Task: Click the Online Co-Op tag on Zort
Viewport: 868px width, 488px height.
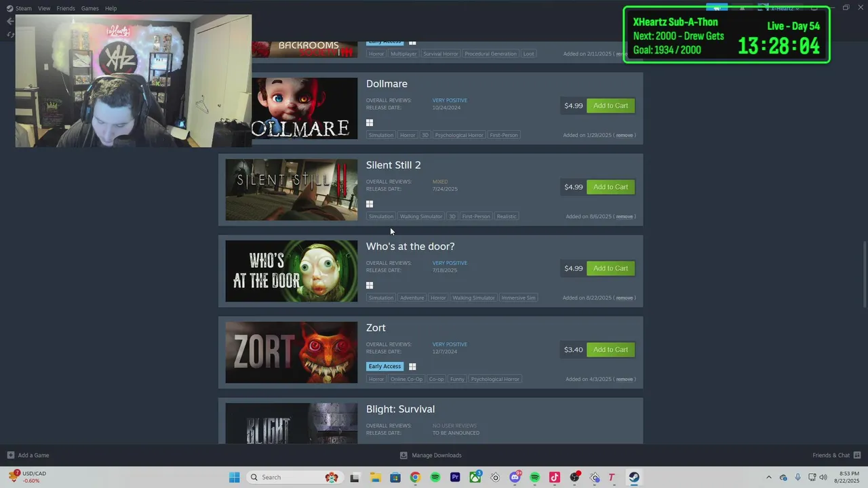Action: coord(406,379)
